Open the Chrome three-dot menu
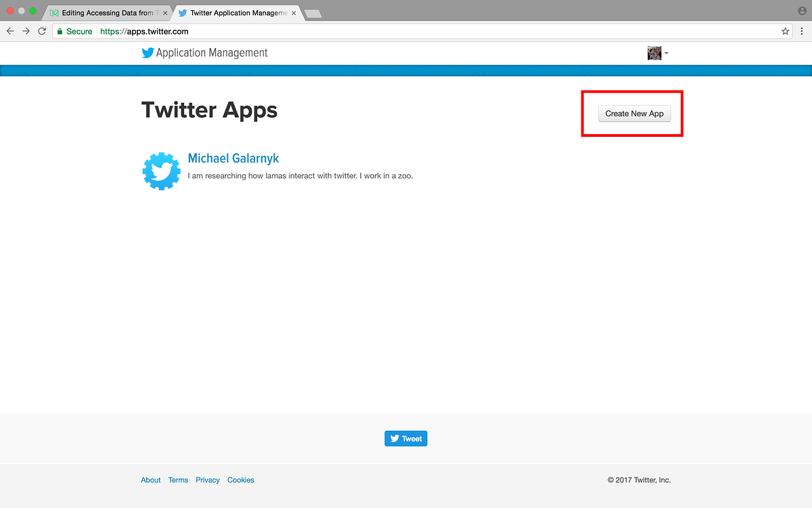 pos(801,31)
